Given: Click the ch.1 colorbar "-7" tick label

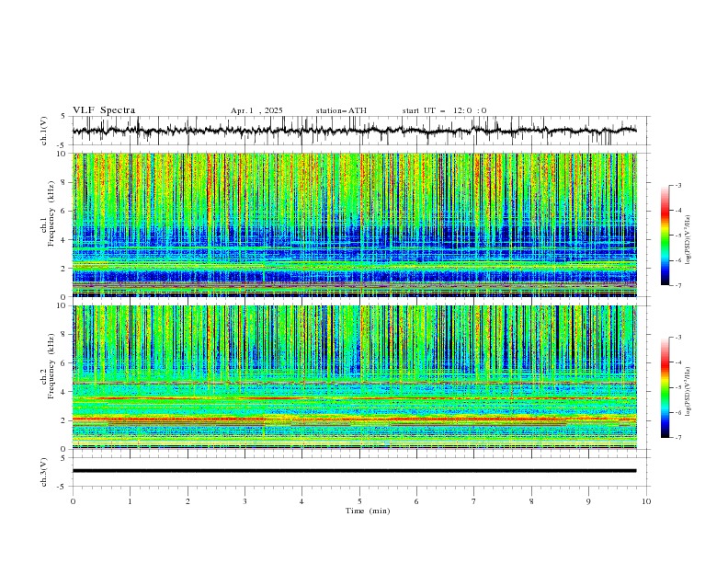Looking at the screenshot, I should click(x=678, y=285).
